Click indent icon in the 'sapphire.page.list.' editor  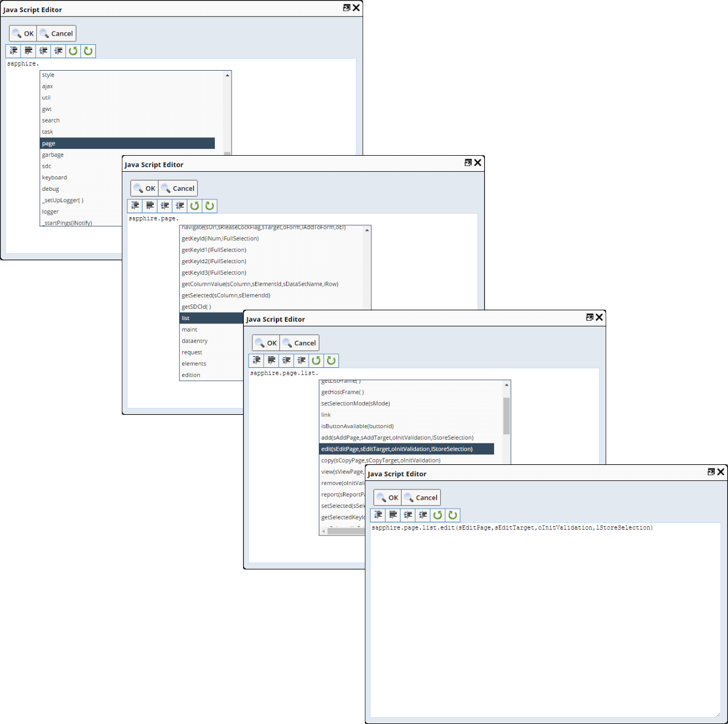[287, 360]
